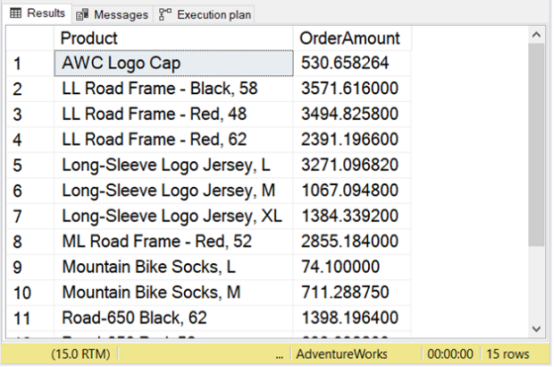Switch to the Messages tab
Screen dimensions: 554x367
112,15
